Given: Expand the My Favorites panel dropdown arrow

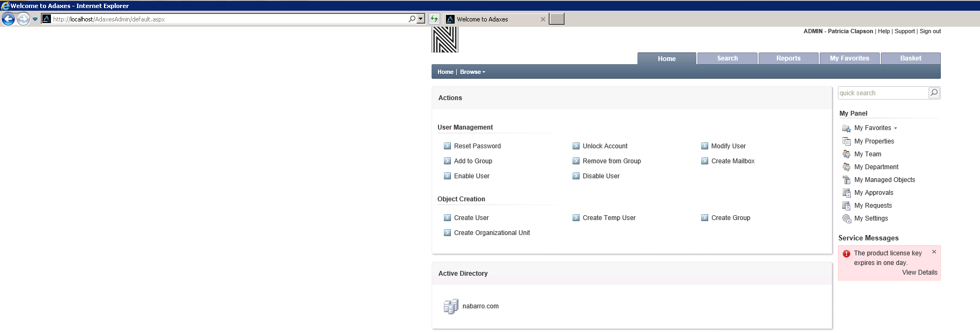Looking at the screenshot, I should click(895, 128).
